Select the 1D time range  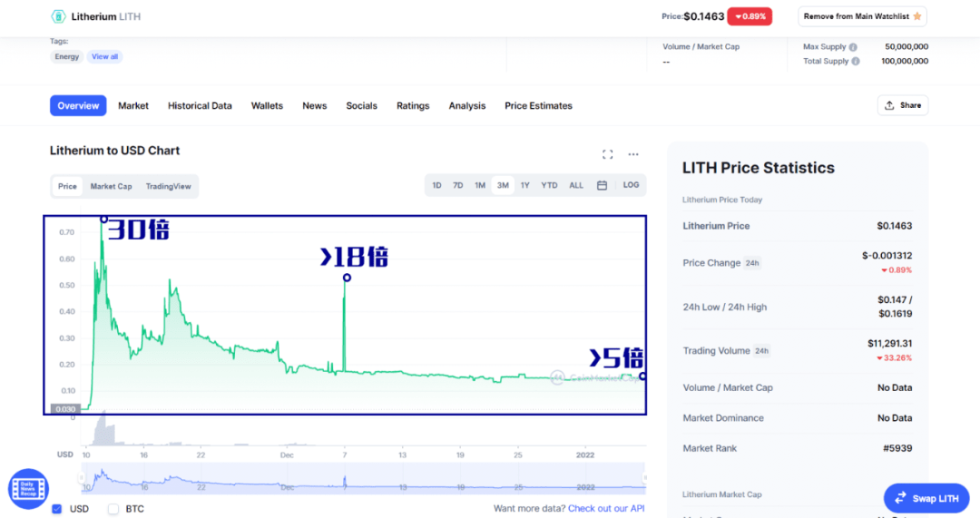(x=436, y=186)
